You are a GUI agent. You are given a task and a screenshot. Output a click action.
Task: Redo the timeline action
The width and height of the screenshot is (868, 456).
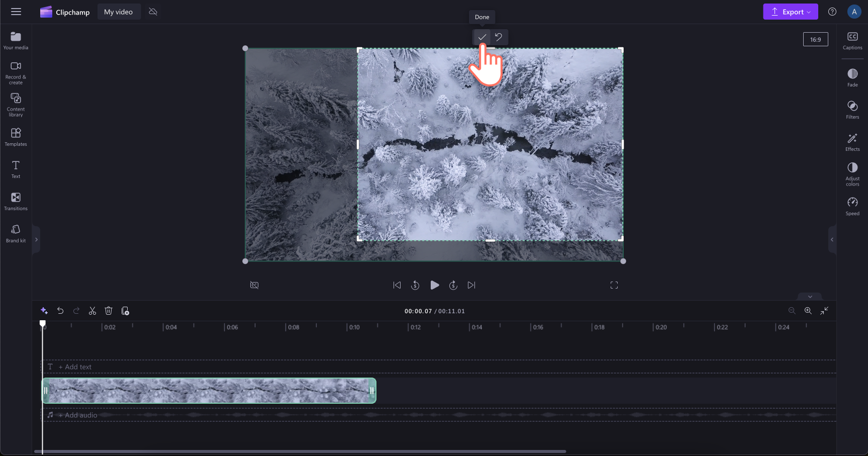pos(76,311)
